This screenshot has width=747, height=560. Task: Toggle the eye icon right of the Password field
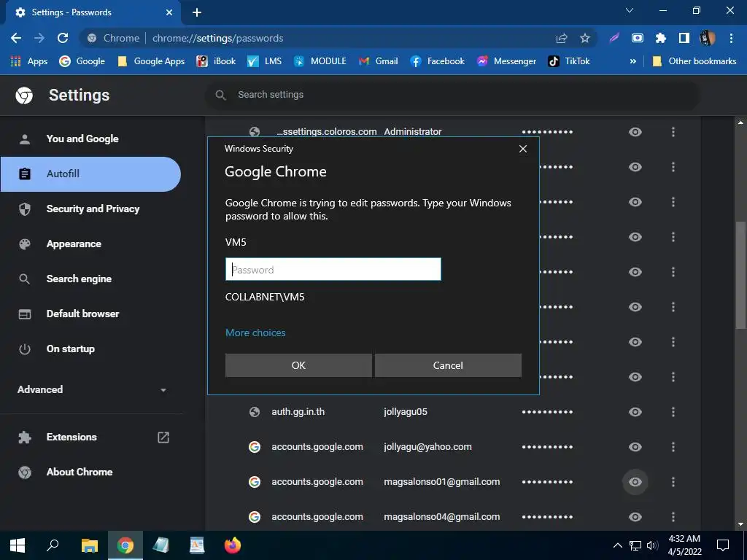tap(635, 272)
